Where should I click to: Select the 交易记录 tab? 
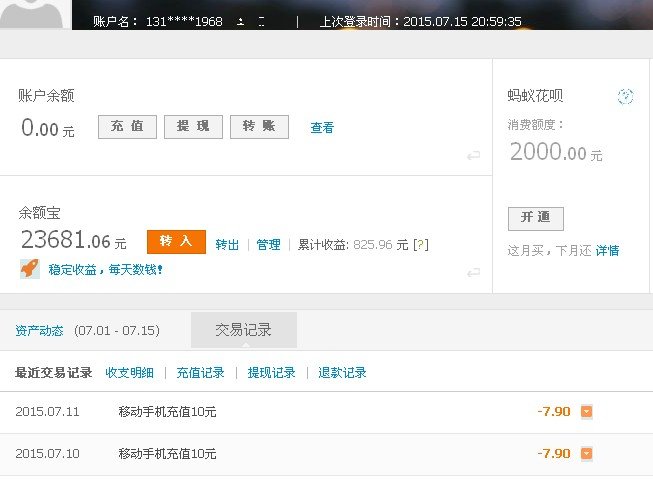pyautogui.click(x=244, y=330)
